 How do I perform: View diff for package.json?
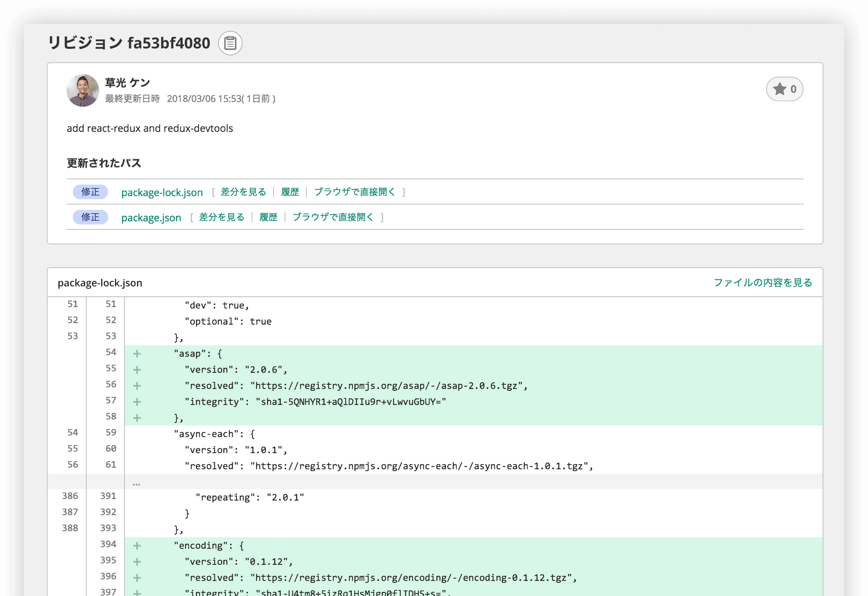tap(222, 217)
